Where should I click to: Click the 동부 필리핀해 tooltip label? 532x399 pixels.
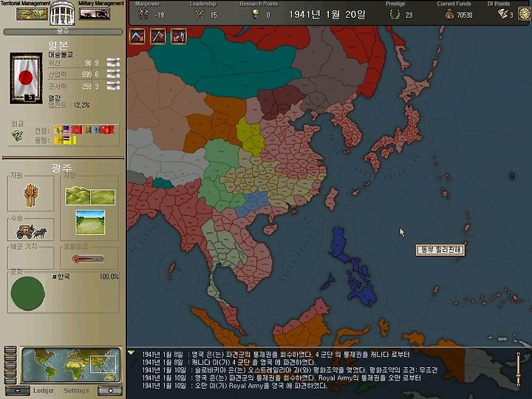pos(440,250)
